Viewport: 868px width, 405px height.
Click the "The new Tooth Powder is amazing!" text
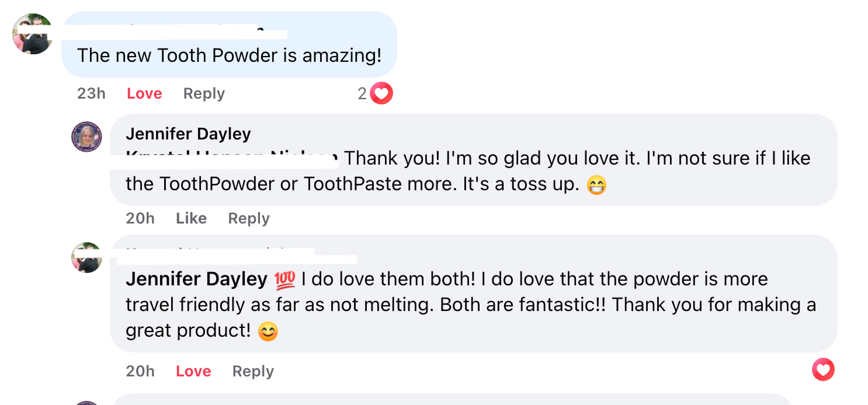tap(229, 55)
